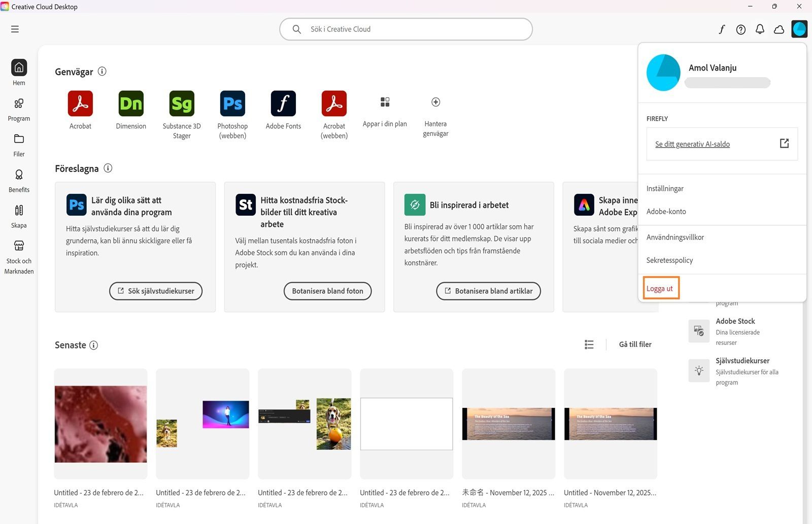Open Photoshop (webben) shortcut
Viewport: 812px width, 524px height.
(232, 103)
